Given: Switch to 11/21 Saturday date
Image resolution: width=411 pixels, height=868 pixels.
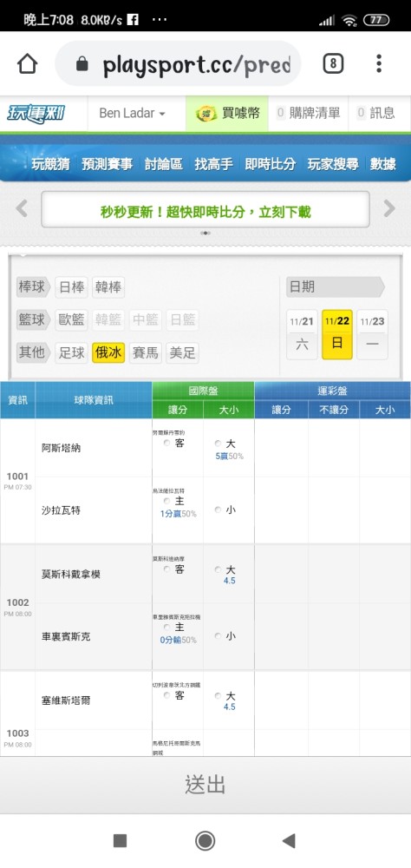Looking at the screenshot, I should coord(302,334).
